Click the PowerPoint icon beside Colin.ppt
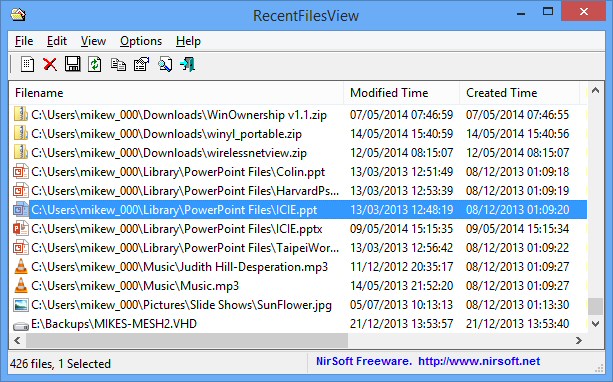This screenshot has height=382, width=613. point(21,171)
